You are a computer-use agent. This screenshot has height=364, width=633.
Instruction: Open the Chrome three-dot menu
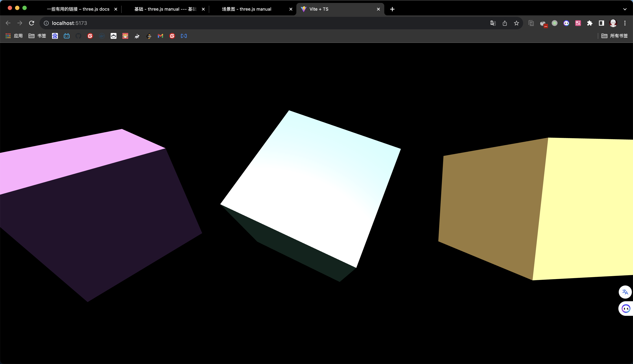point(625,23)
